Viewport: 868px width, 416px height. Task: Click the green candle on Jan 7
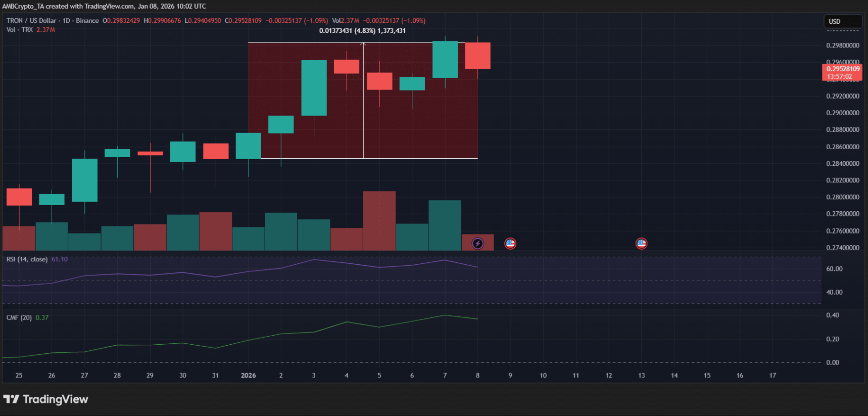click(x=445, y=59)
